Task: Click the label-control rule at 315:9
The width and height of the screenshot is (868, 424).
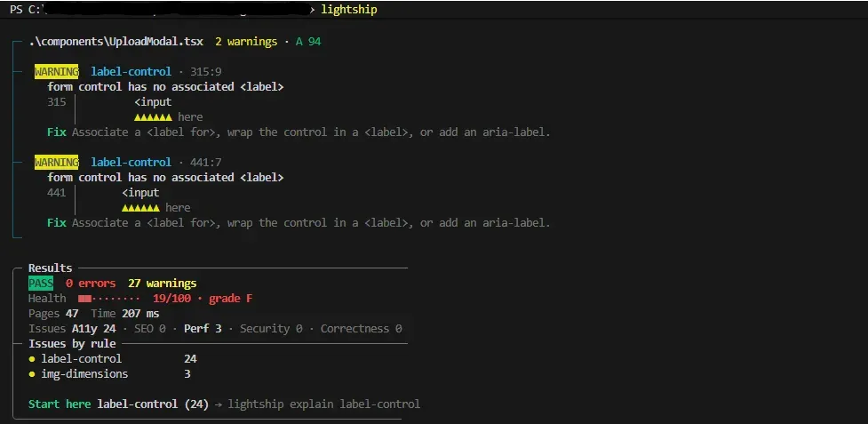Action: click(x=131, y=71)
